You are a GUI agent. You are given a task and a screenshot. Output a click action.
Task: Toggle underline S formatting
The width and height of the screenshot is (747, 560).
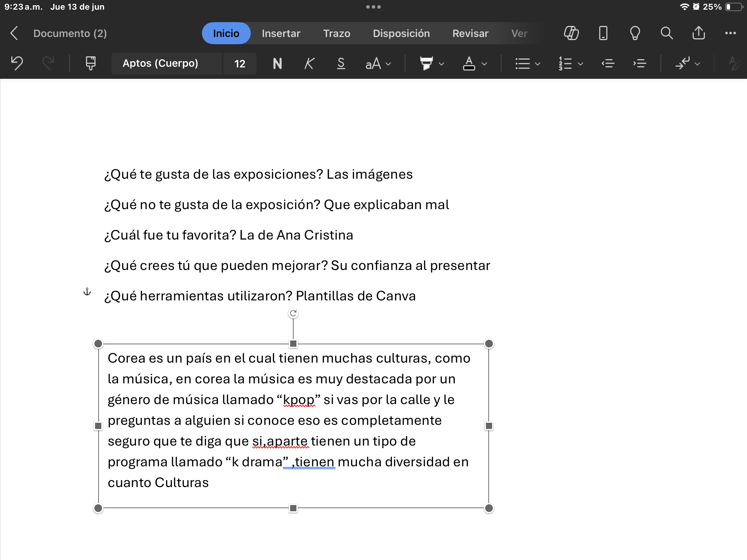[x=341, y=64]
